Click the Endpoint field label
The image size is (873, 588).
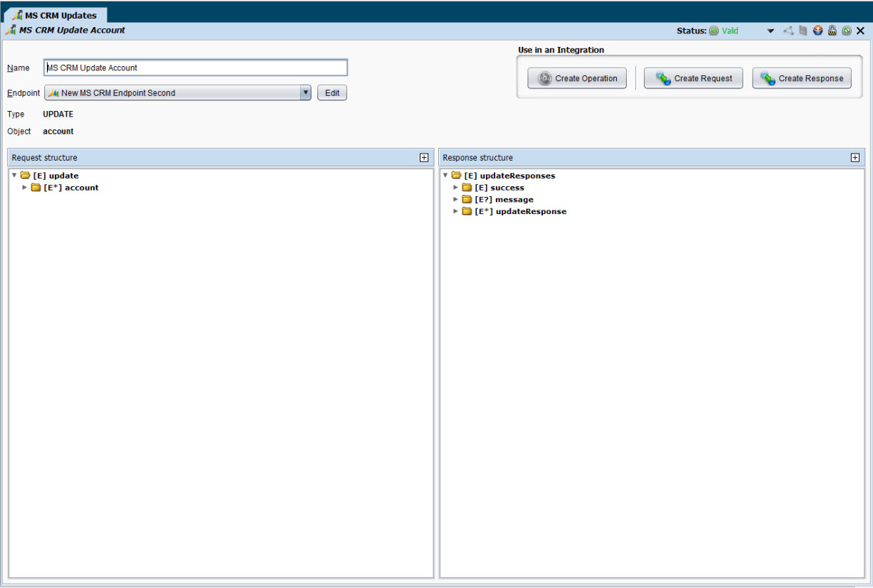(23, 93)
